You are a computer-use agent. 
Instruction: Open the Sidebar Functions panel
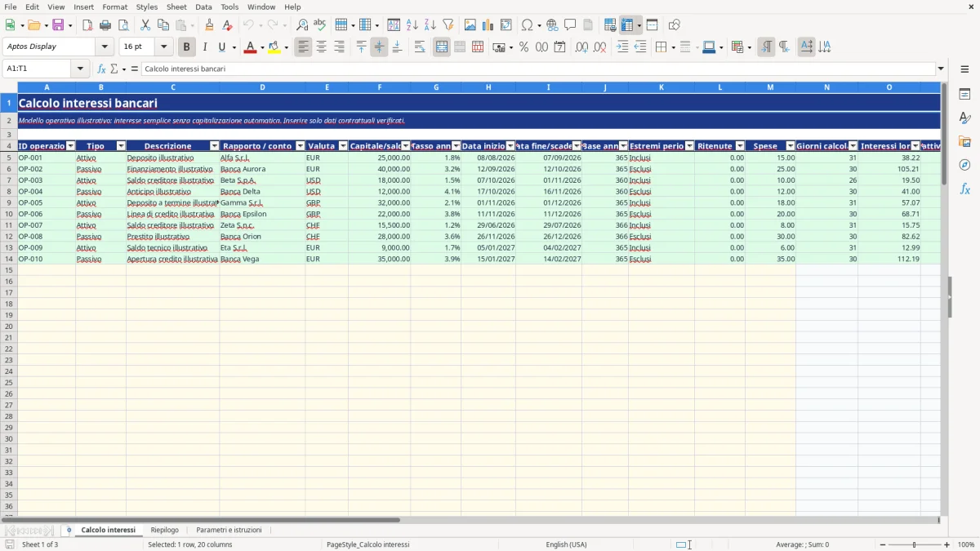pyautogui.click(x=964, y=189)
